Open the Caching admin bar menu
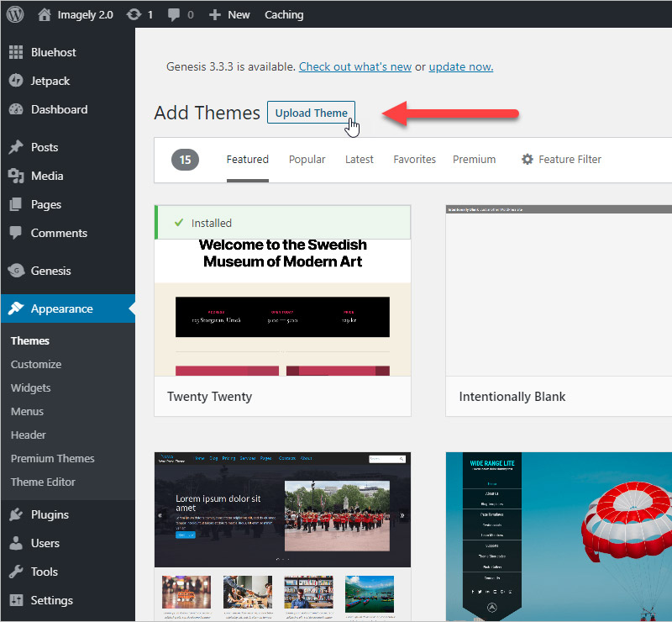Image resolution: width=672 pixels, height=622 pixels. [284, 14]
